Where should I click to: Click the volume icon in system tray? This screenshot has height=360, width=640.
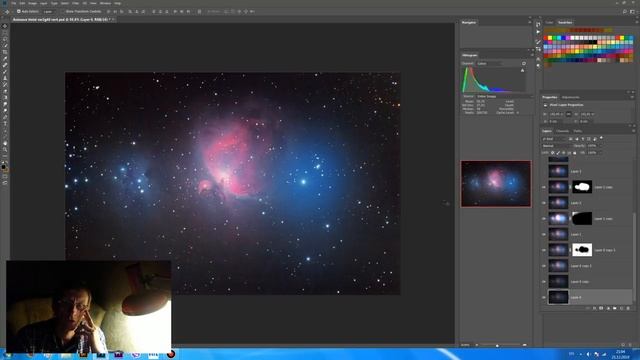(x=588, y=354)
